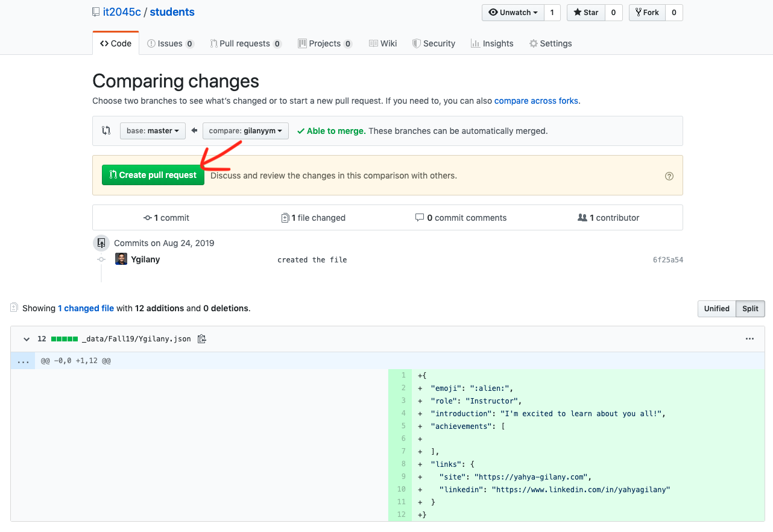Fork the students repository
773x532 pixels.
pyautogui.click(x=647, y=13)
